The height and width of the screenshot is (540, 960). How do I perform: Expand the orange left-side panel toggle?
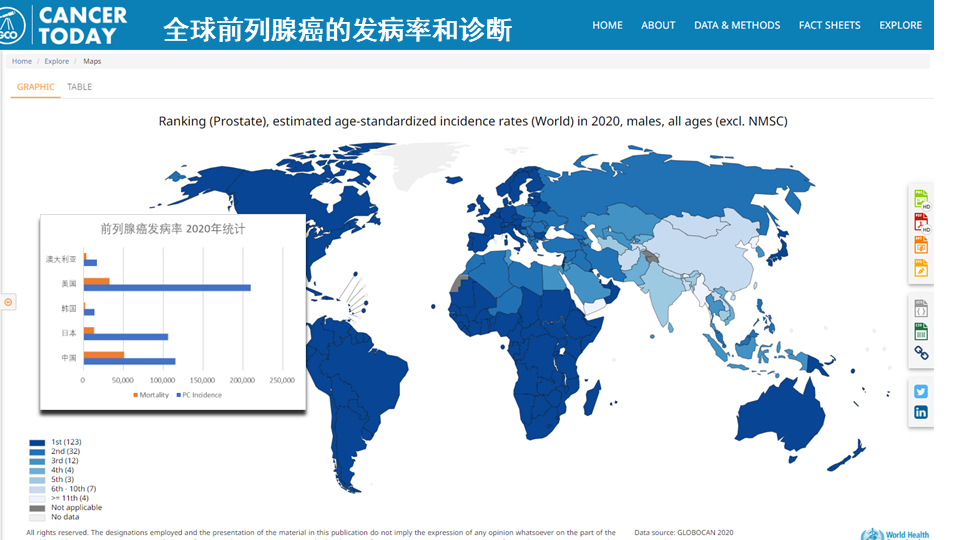pos(8,302)
